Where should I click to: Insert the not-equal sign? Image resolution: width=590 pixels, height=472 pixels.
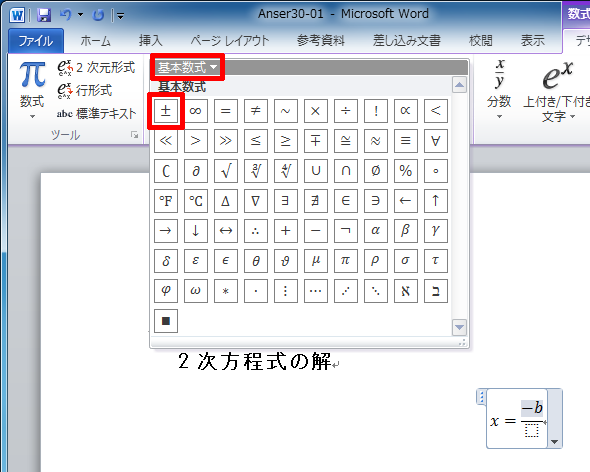[x=255, y=111]
